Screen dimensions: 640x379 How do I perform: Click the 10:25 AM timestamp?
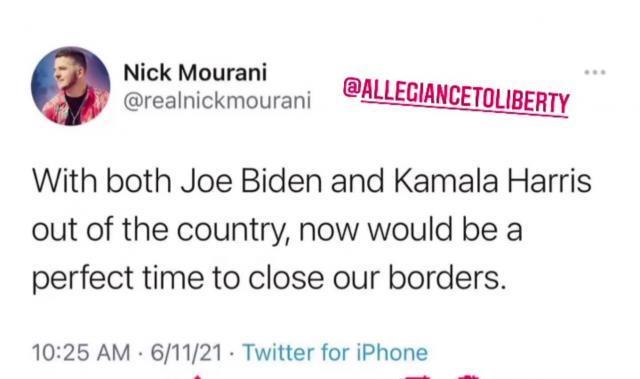coord(81,352)
